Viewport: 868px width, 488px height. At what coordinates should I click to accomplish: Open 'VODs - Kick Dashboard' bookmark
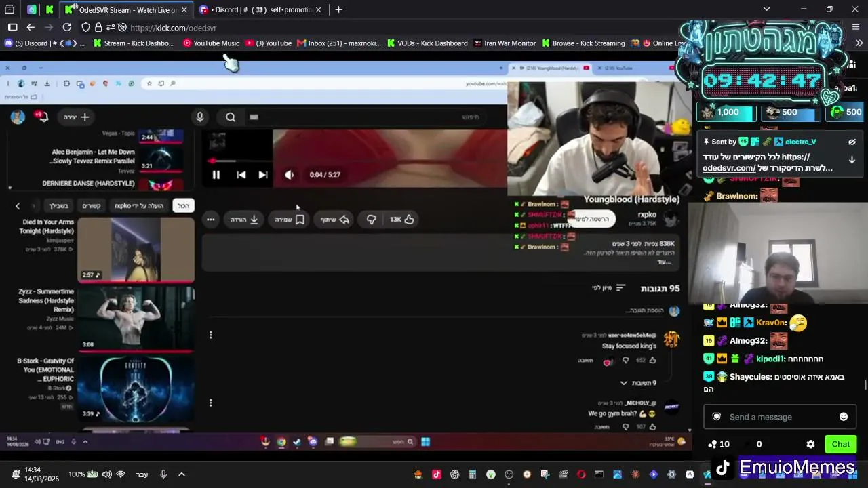427,43
